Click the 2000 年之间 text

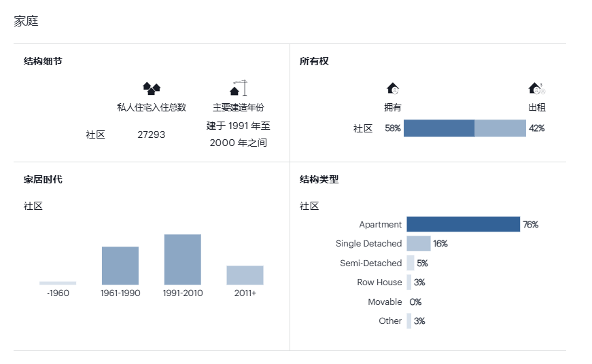point(239,143)
